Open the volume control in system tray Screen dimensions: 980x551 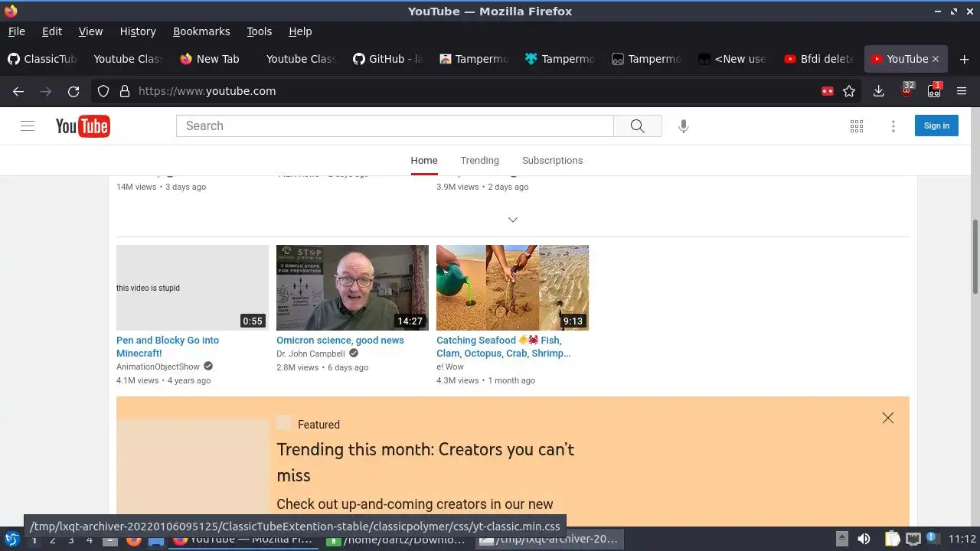pos(864,540)
